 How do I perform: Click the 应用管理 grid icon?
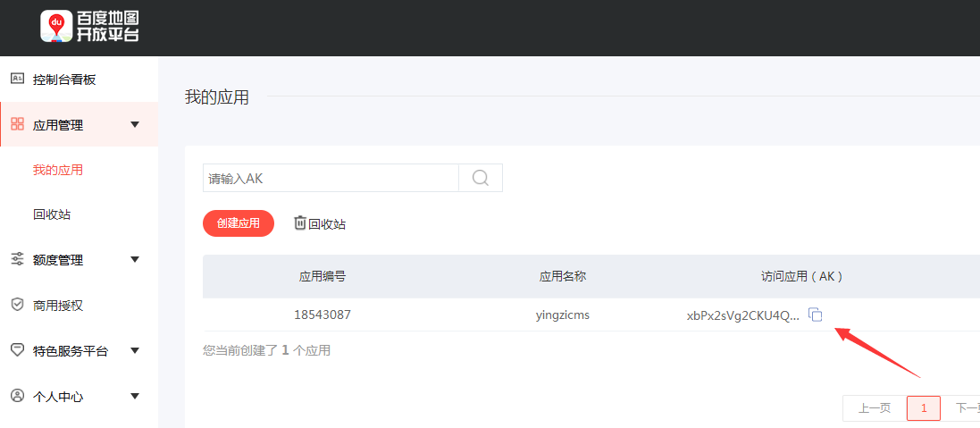click(x=17, y=125)
